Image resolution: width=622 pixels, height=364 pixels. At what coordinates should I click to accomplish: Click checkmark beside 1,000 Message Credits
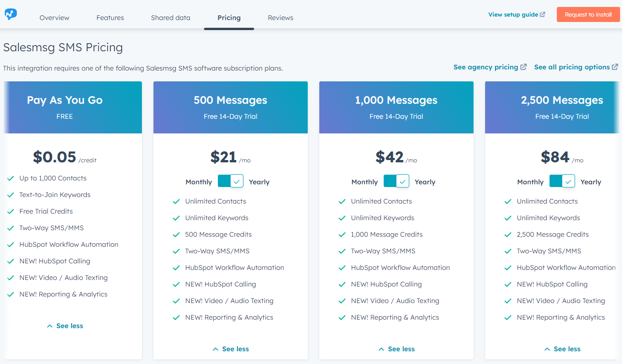point(342,235)
